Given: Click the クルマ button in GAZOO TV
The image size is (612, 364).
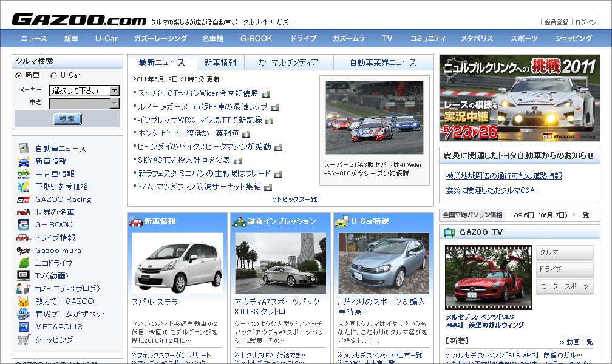Looking at the screenshot, I should coord(565,252).
